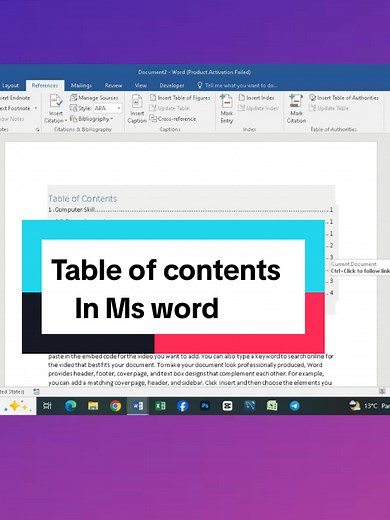This screenshot has width=390, height=520.
Task: Click Insert Endnote in Footnotes group
Action: [15, 98]
